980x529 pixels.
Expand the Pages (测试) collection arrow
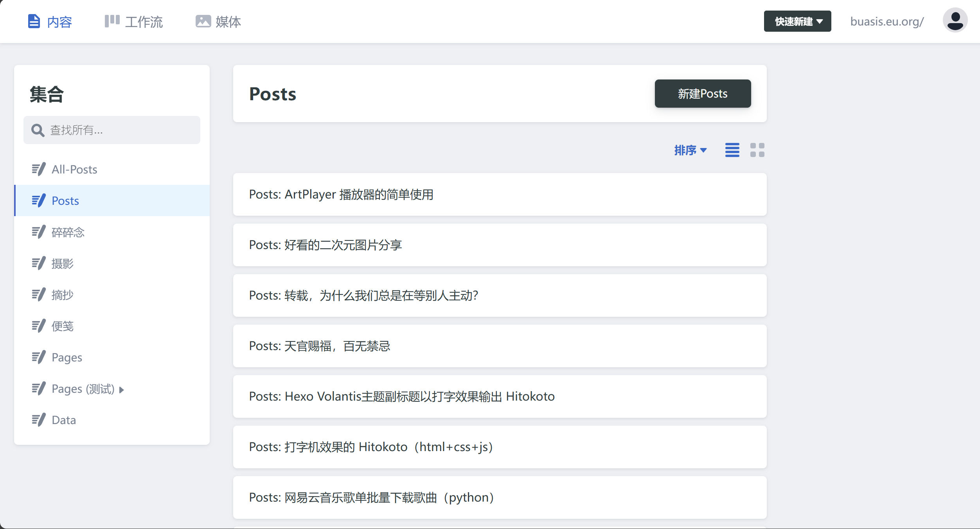click(x=122, y=390)
